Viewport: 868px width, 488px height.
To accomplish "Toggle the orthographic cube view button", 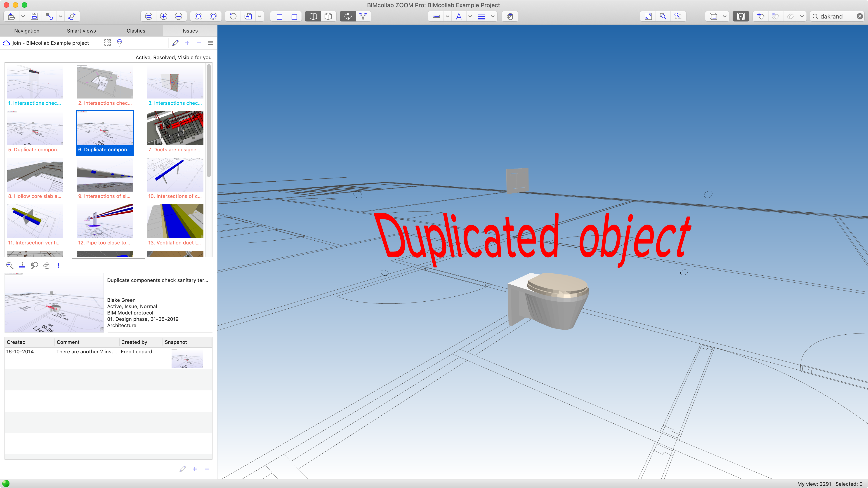I will coord(328,16).
